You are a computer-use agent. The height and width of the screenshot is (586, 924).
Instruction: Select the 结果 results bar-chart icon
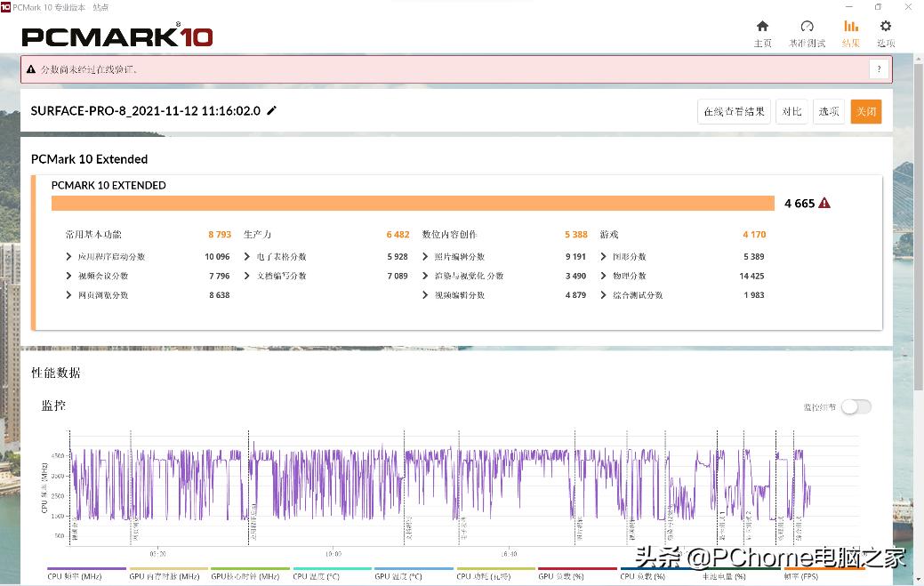click(851, 27)
